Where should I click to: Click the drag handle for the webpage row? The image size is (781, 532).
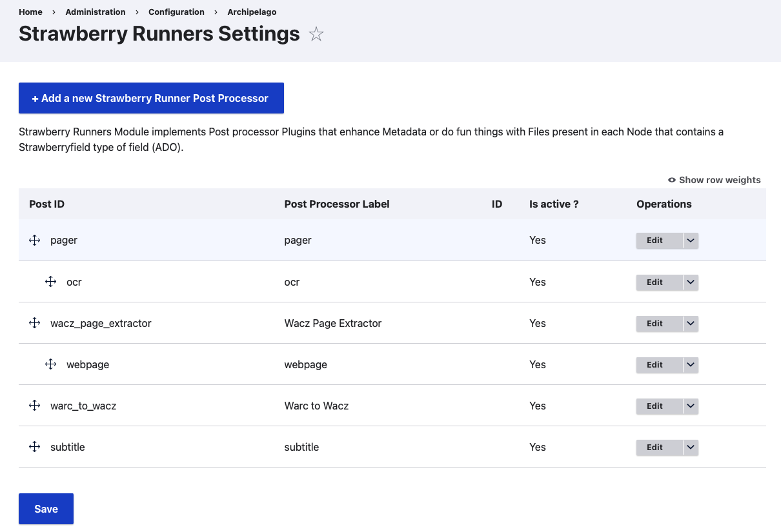pyautogui.click(x=51, y=364)
